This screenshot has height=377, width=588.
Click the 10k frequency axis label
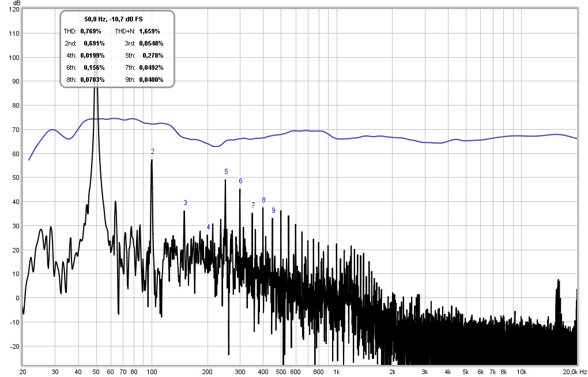tap(521, 372)
